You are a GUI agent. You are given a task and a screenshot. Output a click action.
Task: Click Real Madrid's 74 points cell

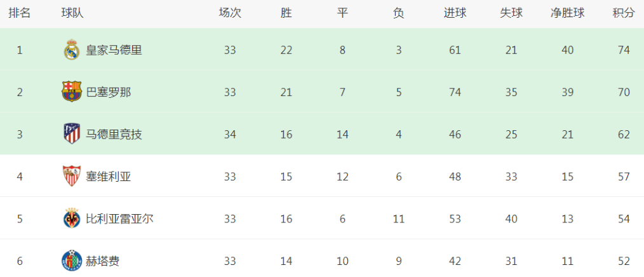624,50
